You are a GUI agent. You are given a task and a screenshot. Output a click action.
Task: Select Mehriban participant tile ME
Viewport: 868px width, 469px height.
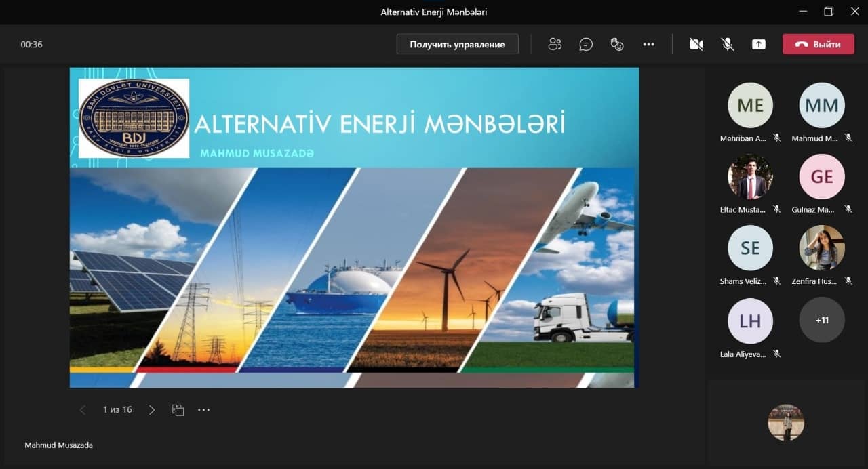point(750,105)
